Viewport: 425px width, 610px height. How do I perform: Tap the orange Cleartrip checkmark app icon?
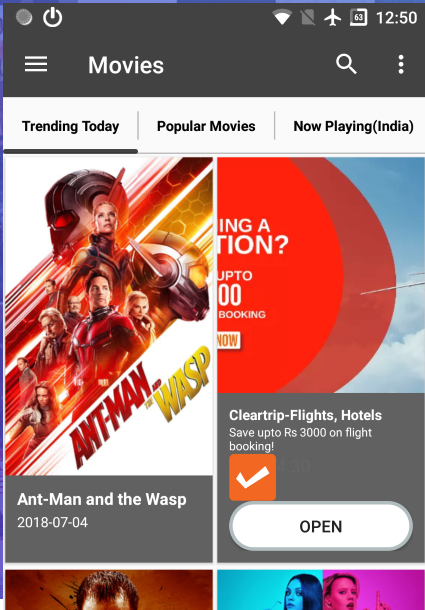click(x=253, y=477)
